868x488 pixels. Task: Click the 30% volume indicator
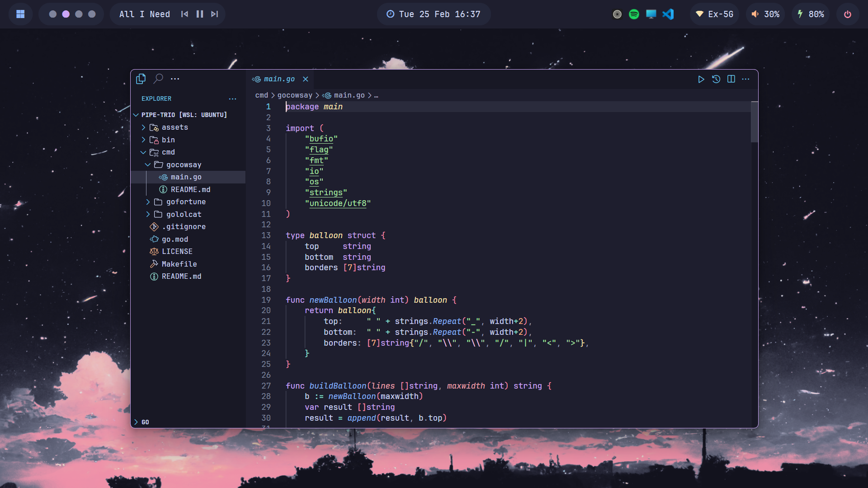coord(765,14)
